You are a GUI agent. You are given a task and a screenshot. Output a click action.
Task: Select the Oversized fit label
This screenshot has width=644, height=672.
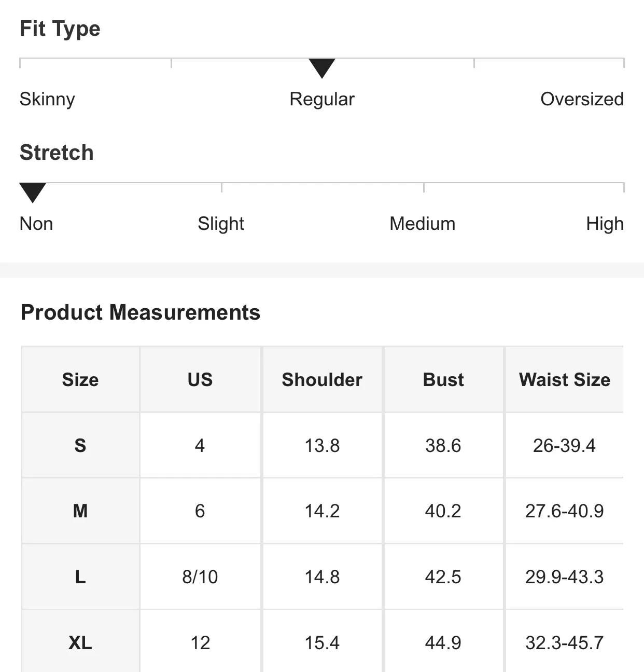tap(582, 99)
